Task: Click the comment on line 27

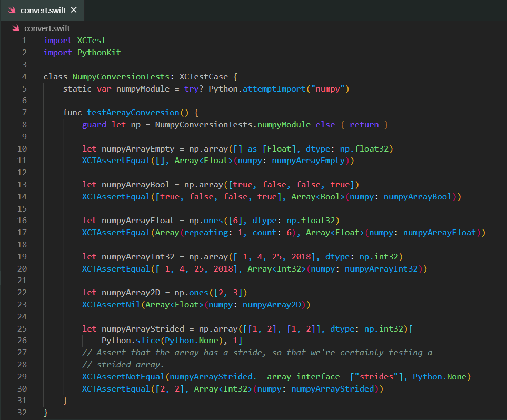Action: [257, 353]
